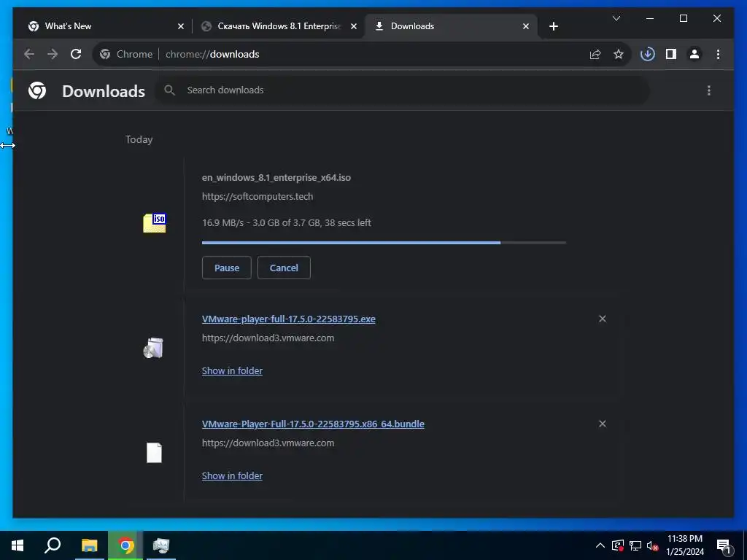
Task: Click the Today date heading
Action: click(x=139, y=139)
